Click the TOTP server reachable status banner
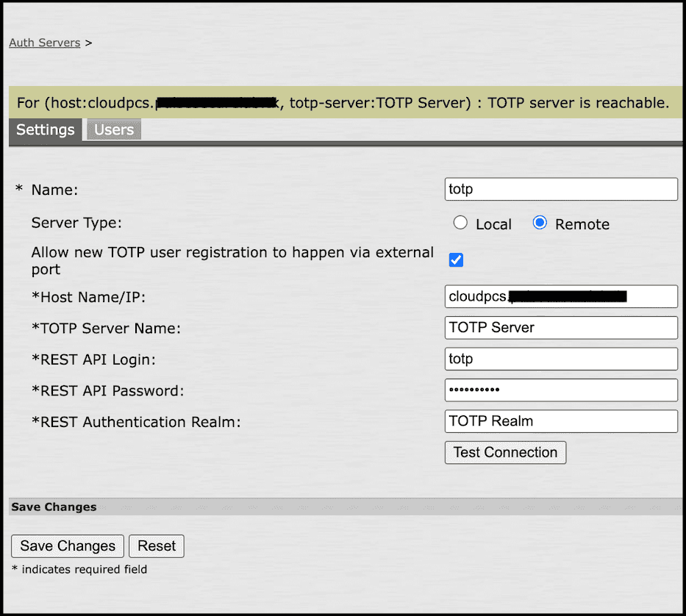The image size is (686, 616). pyautogui.click(x=343, y=102)
